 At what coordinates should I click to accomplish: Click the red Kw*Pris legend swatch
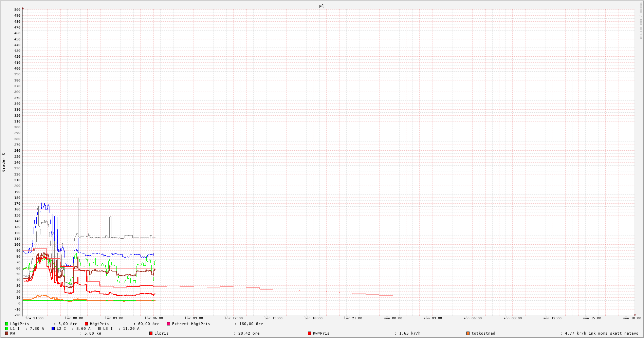[x=309, y=333]
